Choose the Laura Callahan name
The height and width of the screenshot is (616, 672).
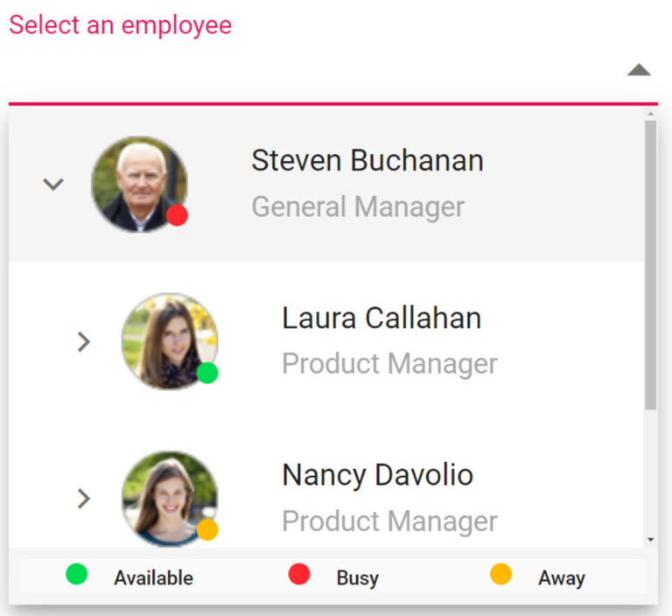point(381,318)
